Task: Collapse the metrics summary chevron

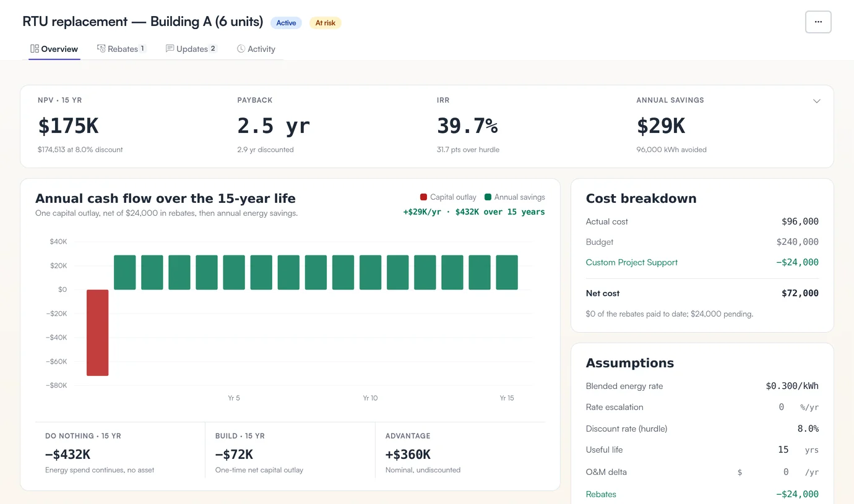Action: (x=817, y=101)
